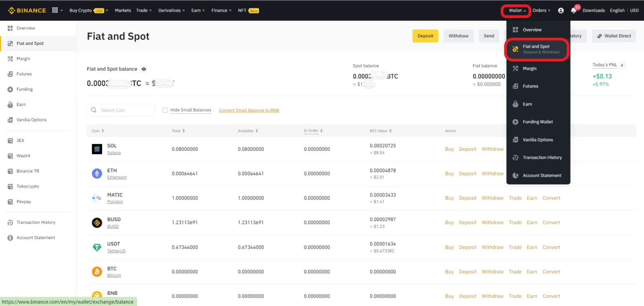Change language via the English button

pyautogui.click(x=617, y=10)
